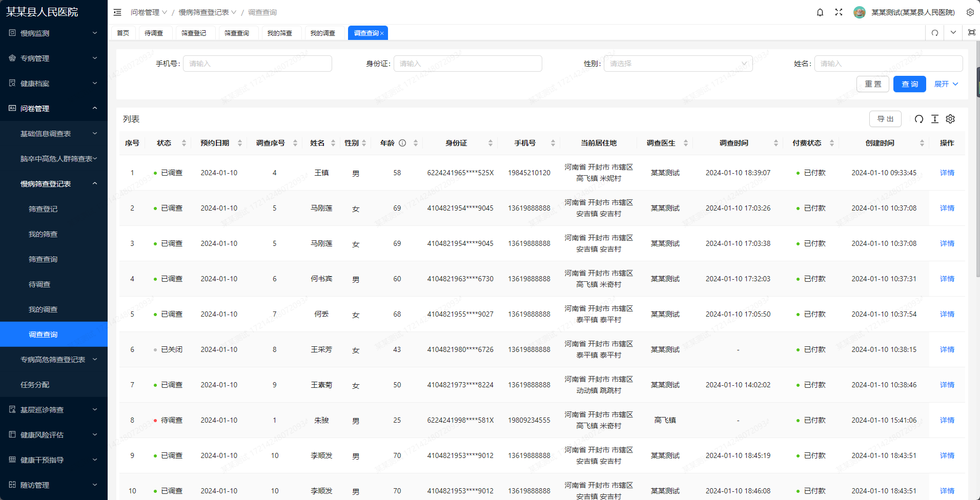980x500 pixels.
Task: Click ID cell 6224241965****525X
Action: (x=460, y=173)
